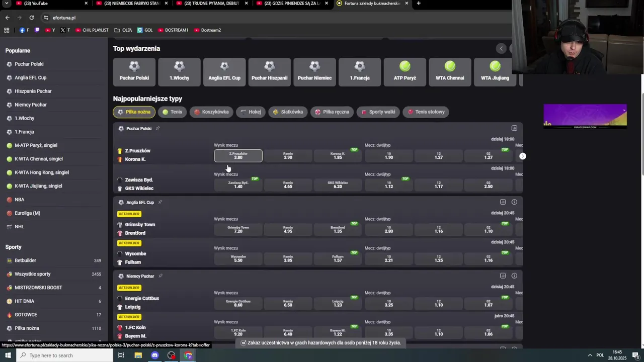The image size is (644, 362).
Task: Switch to GDZIE PINIENDZE browser tab
Action: pyautogui.click(x=292, y=4)
